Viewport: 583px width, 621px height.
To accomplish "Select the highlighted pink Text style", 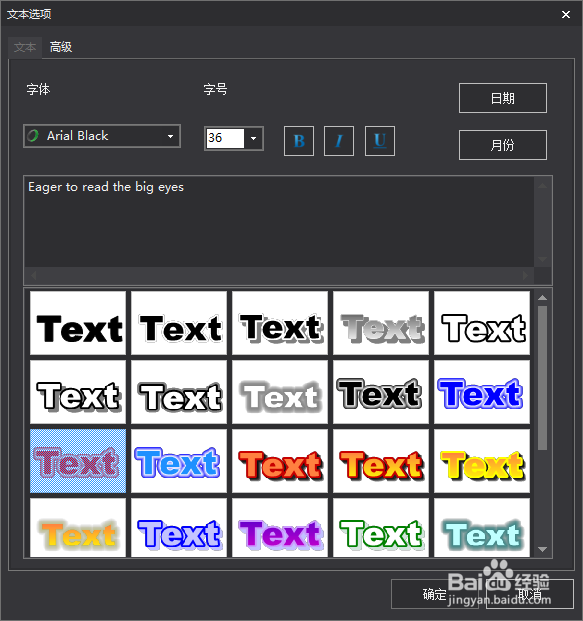I will pos(78,461).
